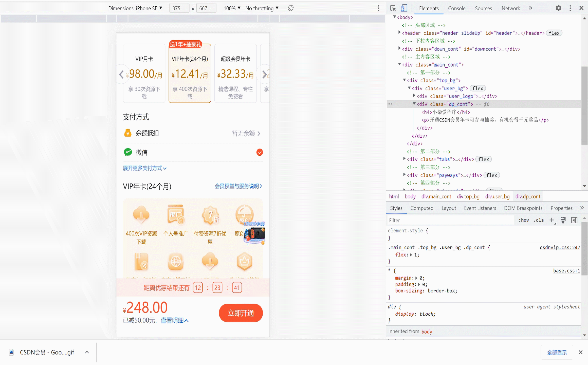This screenshot has width=588, height=365.
Task: Click the device height input field 667
Action: 206,8
